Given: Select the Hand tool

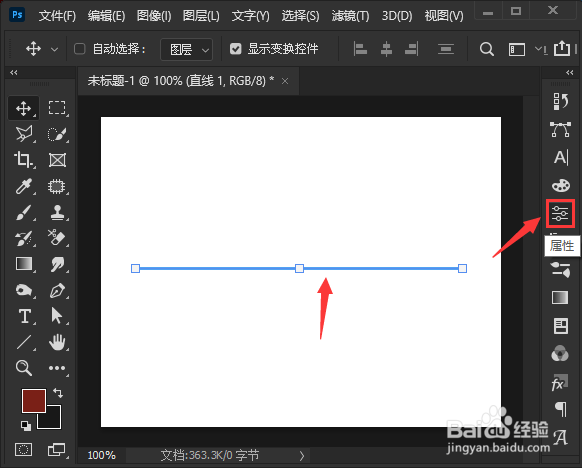Looking at the screenshot, I should tap(57, 342).
